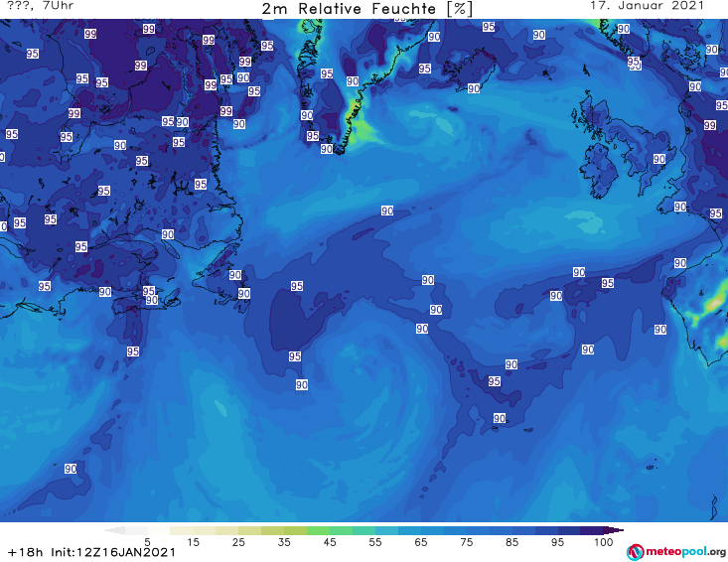Pick the bright green 40–45 legend color segment
Image resolution: width=728 pixels, height=562 pixels.
318,530
